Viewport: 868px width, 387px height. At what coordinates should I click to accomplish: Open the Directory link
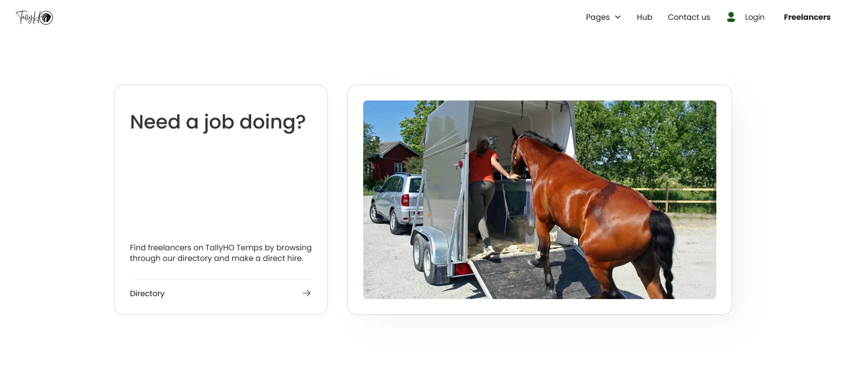147,293
